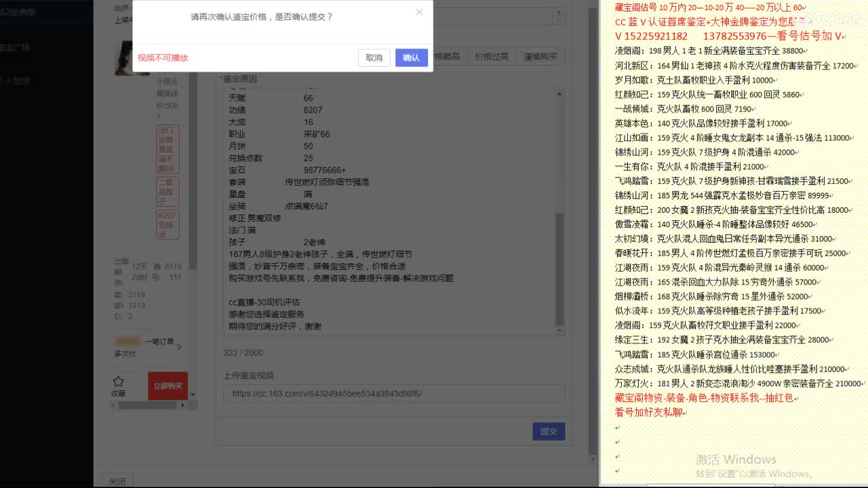Screen dimensions: 868x488
Task: Click the red 藏宝阁物资-装备-角色 line
Action: (x=704, y=398)
